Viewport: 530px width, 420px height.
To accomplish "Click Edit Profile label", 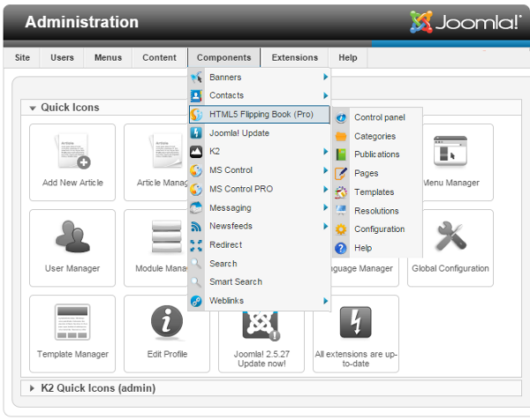I will (167, 354).
